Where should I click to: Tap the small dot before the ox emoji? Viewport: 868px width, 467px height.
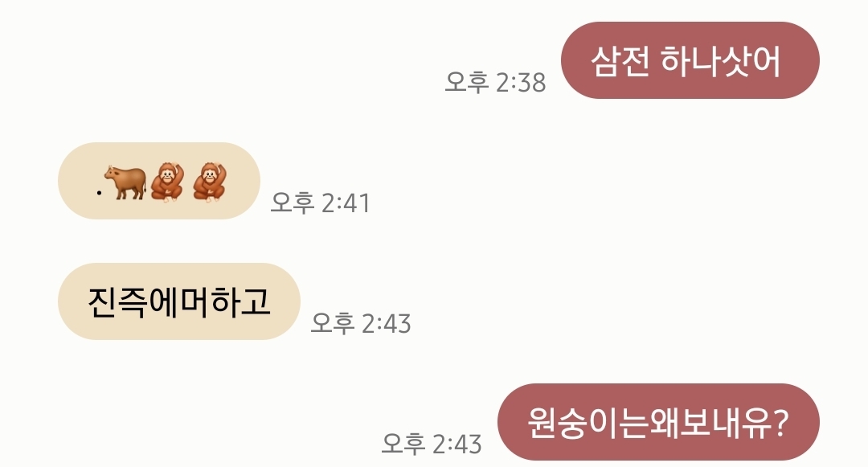99,193
